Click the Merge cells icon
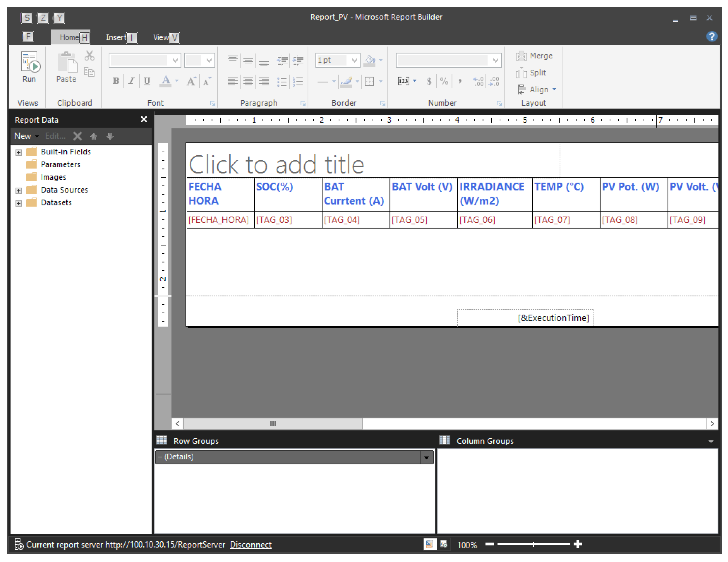Image resolution: width=728 pixels, height=562 pixels. click(534, 56)
